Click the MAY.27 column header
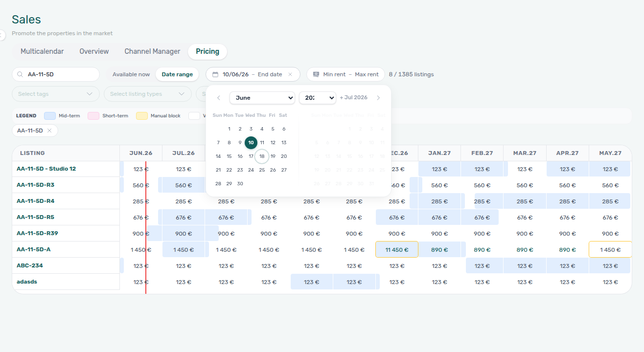 (610, 153)
